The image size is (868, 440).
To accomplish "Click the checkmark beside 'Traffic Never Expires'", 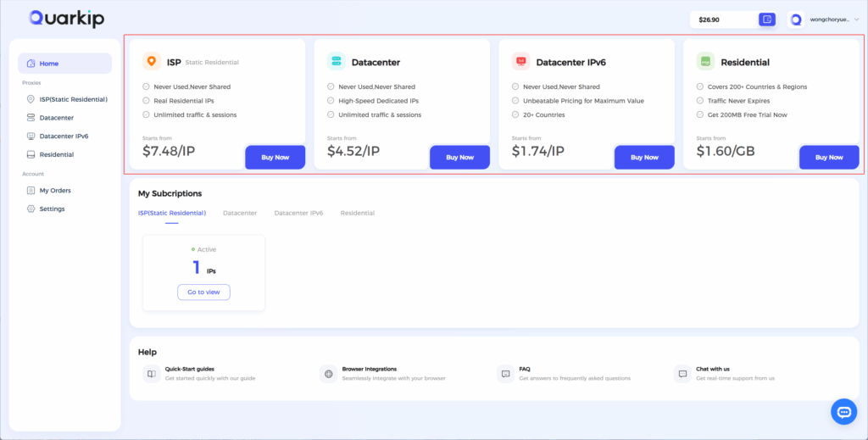I will click(x=699, y=101).
